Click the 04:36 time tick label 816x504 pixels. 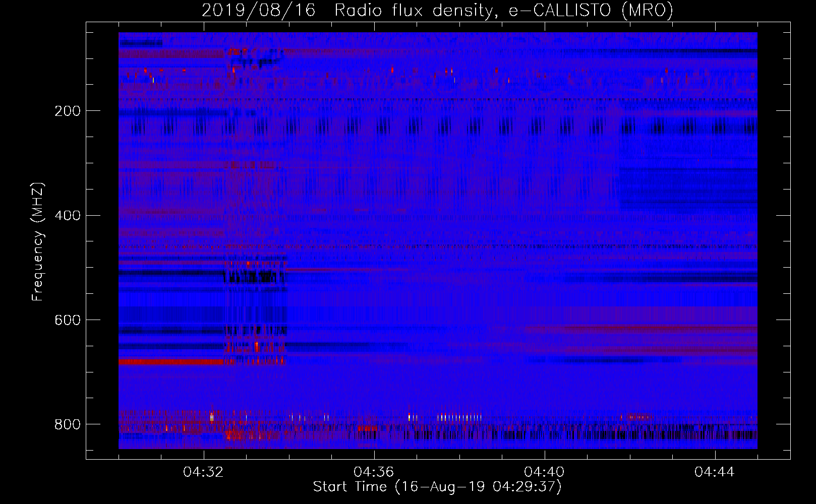point(374,472)
